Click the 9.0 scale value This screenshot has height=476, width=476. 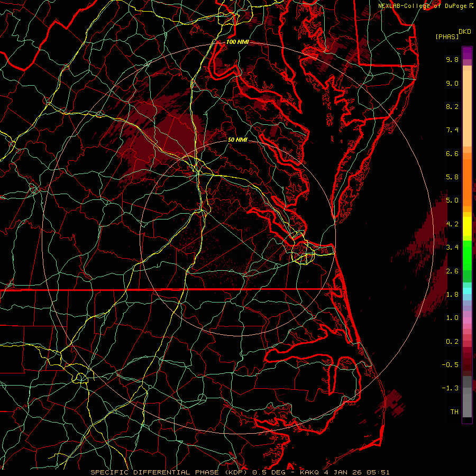click(x=452, y=83)
